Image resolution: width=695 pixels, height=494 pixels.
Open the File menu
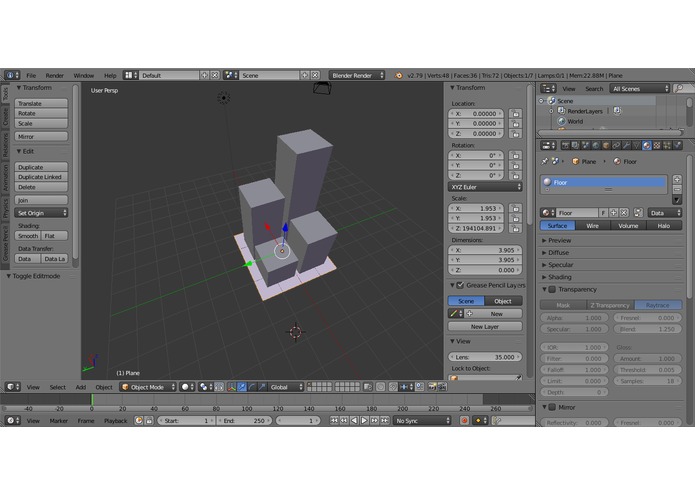pyautogui.click(x=31, y=75)
